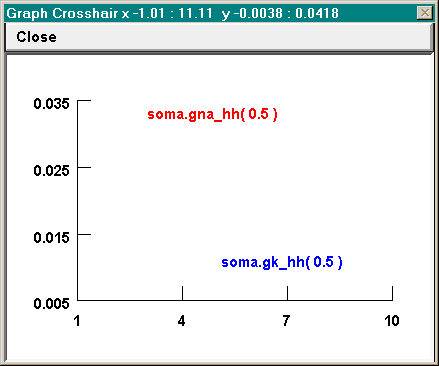Viewport: 439px width, 366px height.
Task: Click the Close menu item
Action: click(x=36, y=37)
